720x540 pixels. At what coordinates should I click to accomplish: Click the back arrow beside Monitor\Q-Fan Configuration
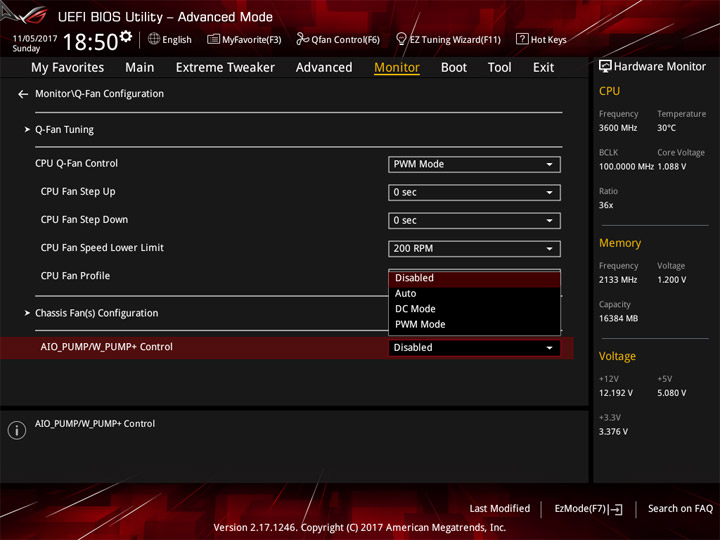pos(23,94)
